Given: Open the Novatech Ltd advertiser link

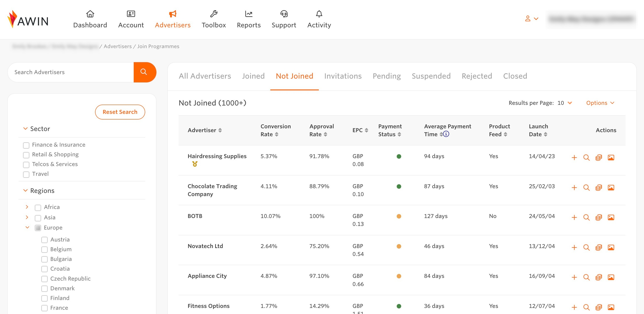Looking at the screenshot, I should [205, 246].
